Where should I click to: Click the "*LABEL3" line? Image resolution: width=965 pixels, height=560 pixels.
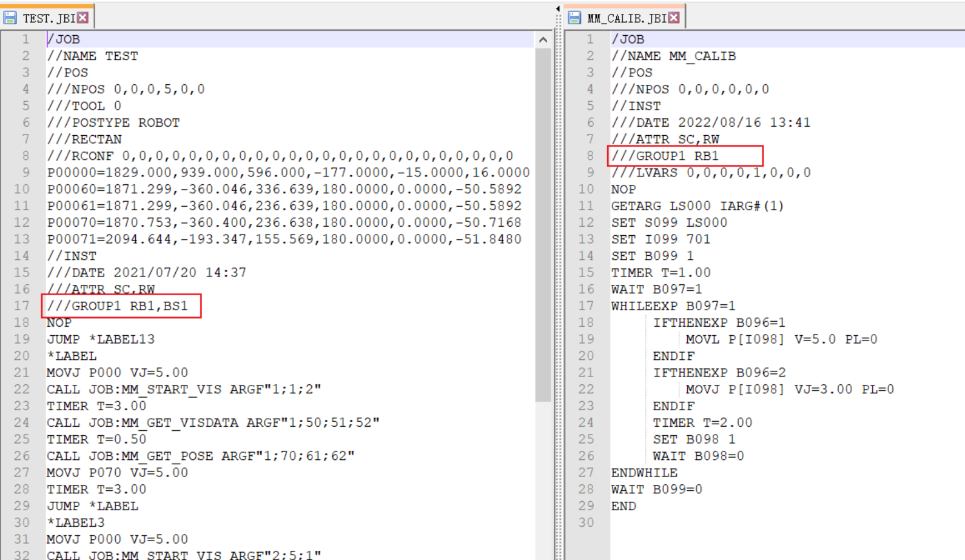coord(76,523)
